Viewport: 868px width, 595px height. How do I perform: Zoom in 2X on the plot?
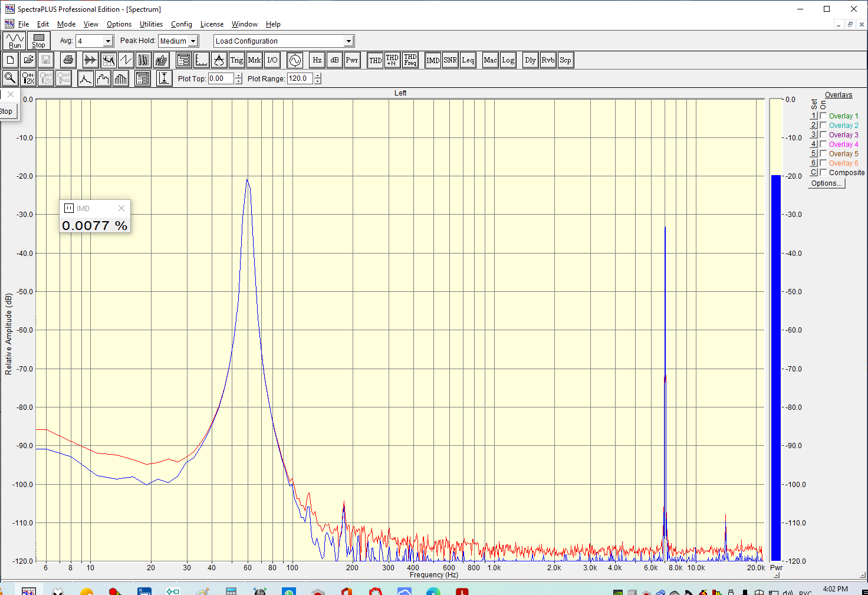pos(28,78)
